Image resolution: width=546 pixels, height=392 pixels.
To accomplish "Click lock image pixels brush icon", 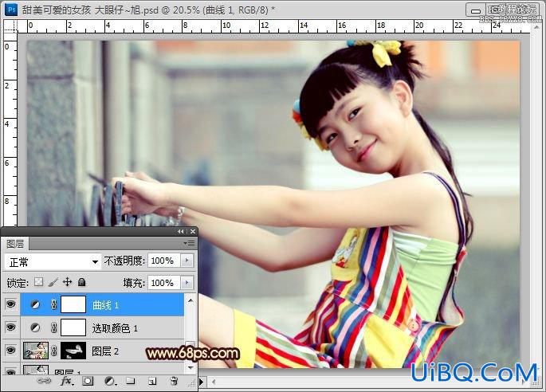I will [53, 282].
